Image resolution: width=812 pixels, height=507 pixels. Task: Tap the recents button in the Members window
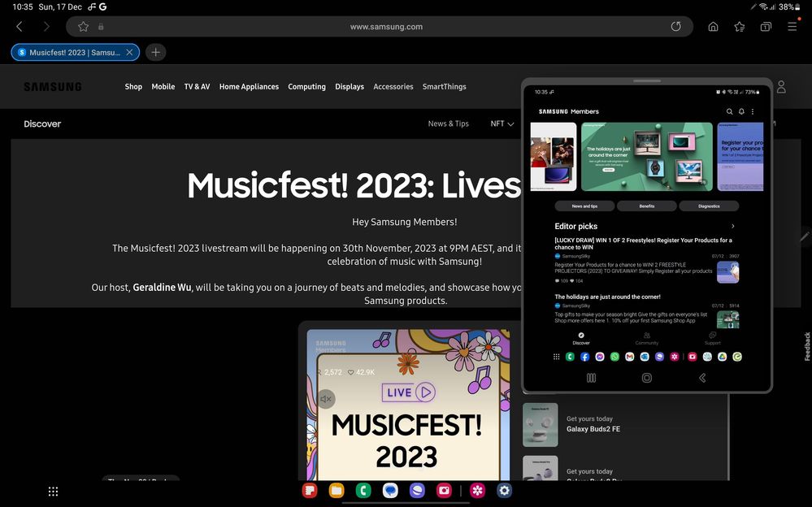(592, 378)
